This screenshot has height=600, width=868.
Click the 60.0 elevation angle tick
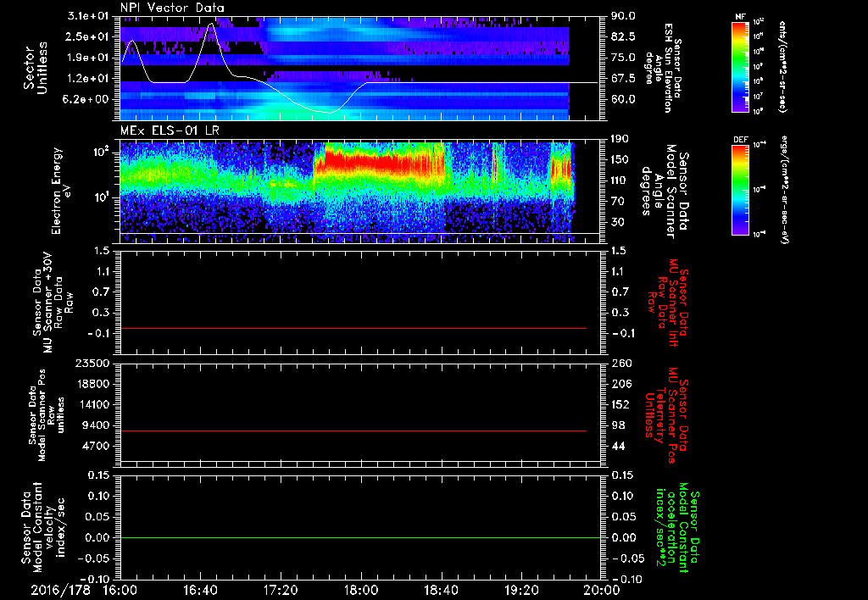623,99
